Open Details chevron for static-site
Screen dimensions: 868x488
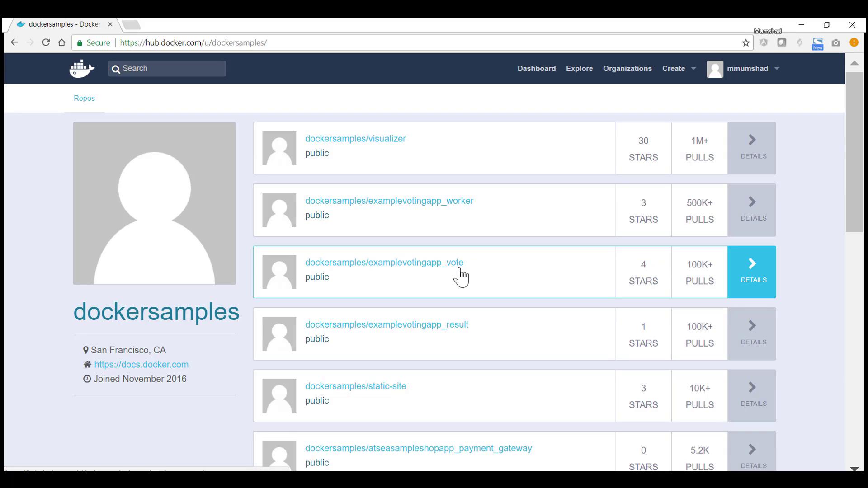point(752,395)
